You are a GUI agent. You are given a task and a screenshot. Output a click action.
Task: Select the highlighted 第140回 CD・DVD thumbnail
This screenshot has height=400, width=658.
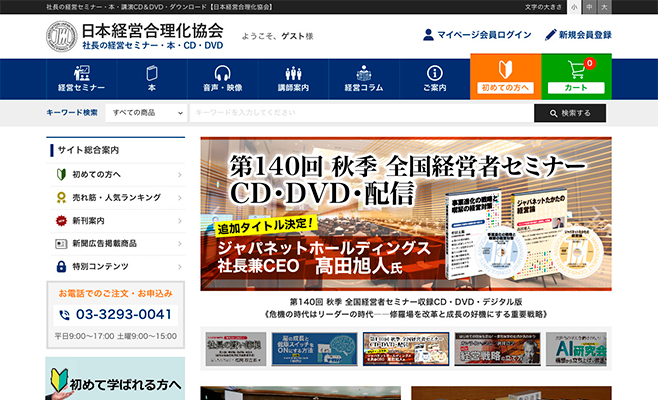(x=406, y=349)
